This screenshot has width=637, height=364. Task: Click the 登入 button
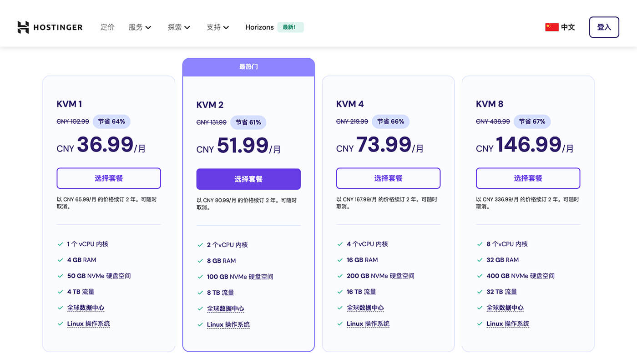604,27
